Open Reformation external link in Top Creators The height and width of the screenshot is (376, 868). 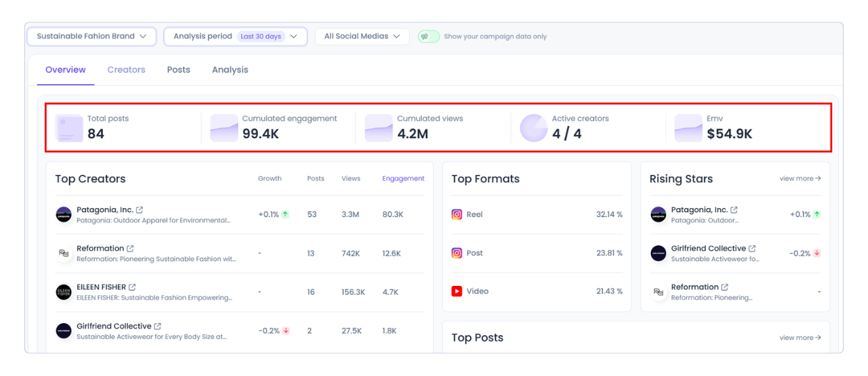click(x=130, y=249)
